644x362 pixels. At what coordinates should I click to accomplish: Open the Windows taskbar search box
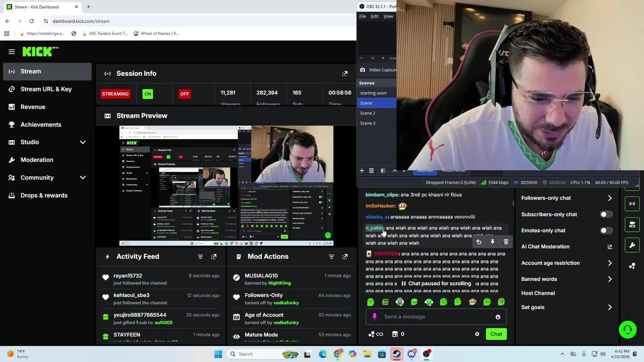coord(265,354)
